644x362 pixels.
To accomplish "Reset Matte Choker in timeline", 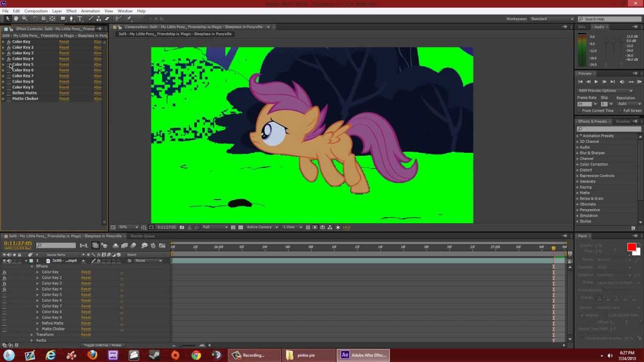I will pyautogui.click(x=86, y=329).
